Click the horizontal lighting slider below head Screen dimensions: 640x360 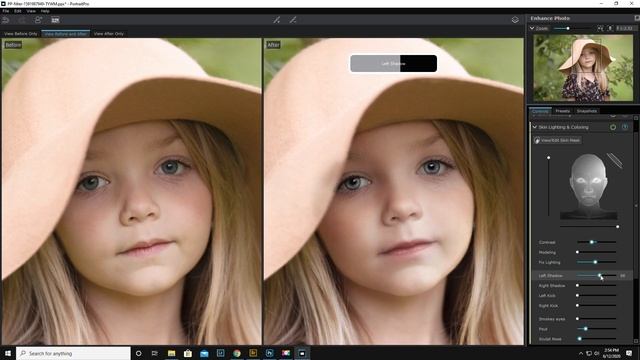[x=589, y=226]
